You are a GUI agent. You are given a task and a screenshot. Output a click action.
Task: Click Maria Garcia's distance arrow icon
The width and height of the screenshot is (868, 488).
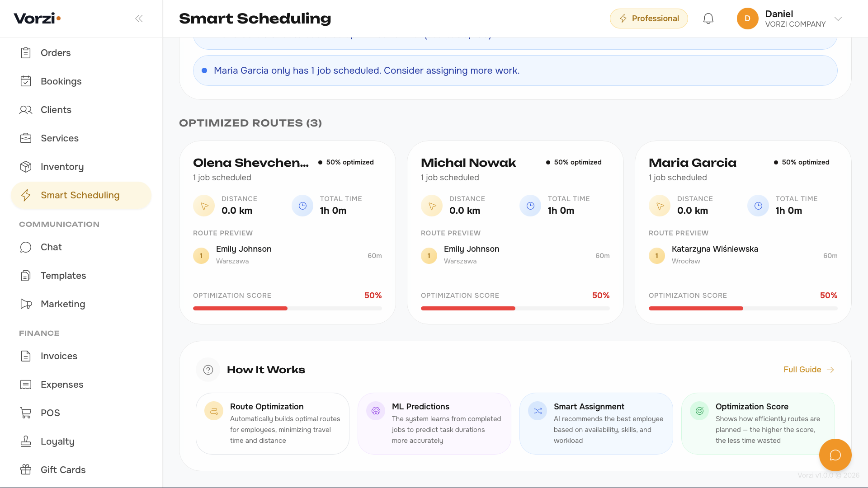[660, 206]
